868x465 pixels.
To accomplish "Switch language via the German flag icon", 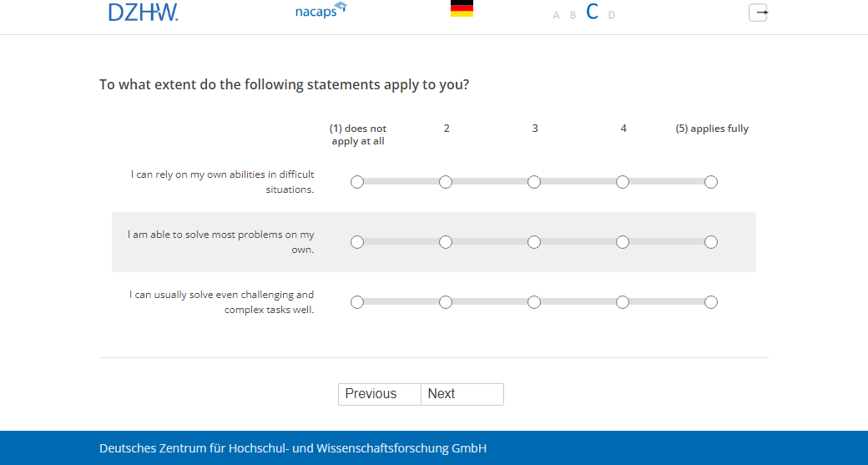I will 462,9.
